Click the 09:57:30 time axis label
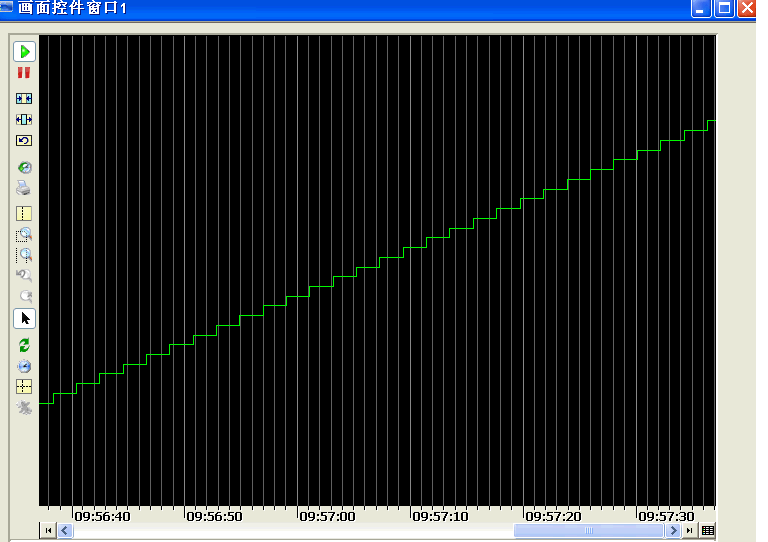Image resolution: width=768 pixels, height=542 pixels. [x=666, y=517]
